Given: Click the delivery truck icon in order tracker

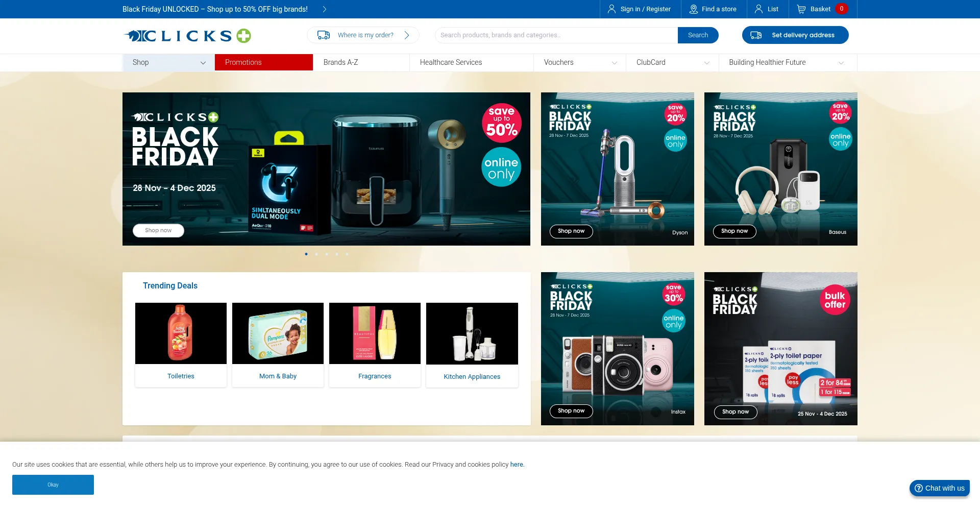Looking at the screenshot, I should (324, 35).
